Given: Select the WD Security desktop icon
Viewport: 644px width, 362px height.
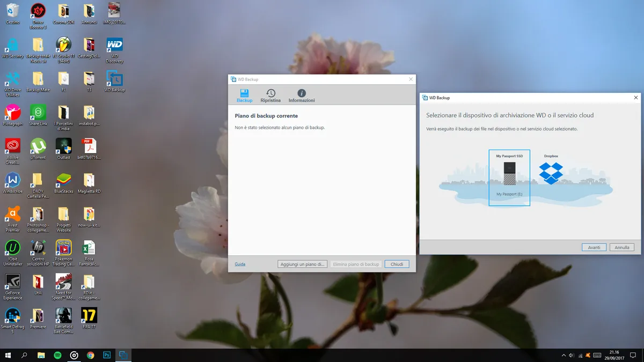Looking at the screenshot, I should tap(13, 48).
